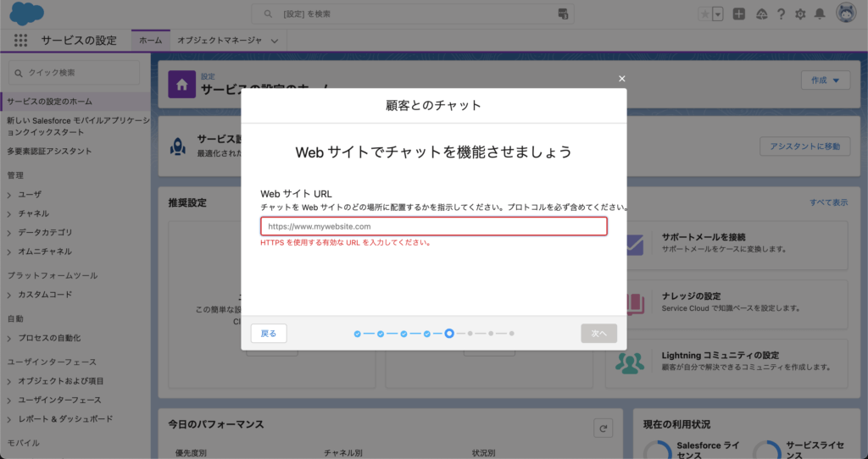Click the favorites star icon

point(704,14)
